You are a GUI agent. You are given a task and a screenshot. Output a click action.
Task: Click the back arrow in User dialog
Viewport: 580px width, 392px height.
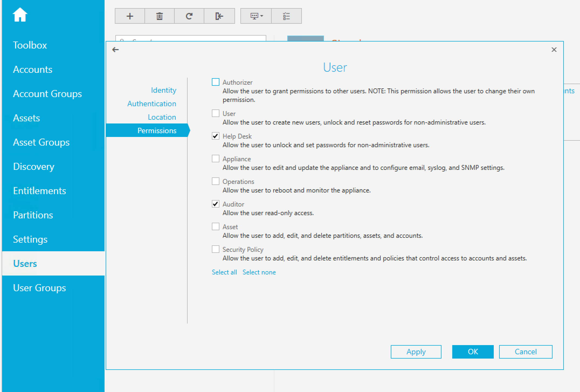116,50
